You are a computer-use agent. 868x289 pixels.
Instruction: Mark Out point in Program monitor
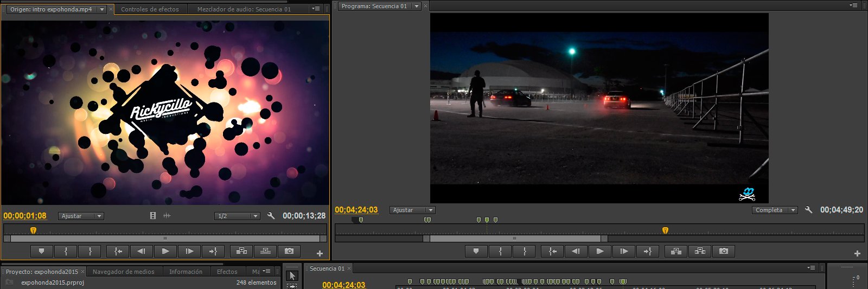(524, 251)
